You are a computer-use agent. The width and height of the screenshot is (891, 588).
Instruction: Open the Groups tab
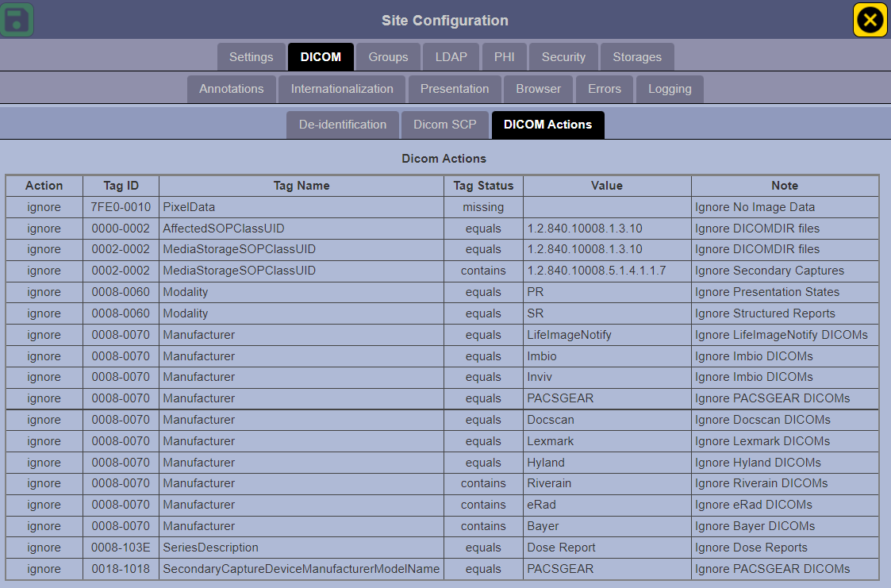(388, 56)
